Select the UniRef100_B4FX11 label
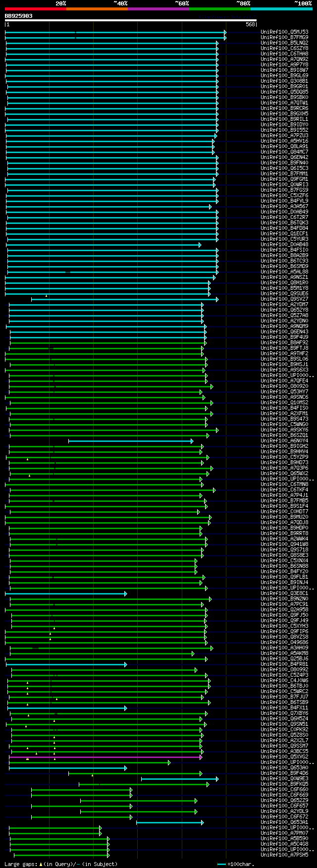This screenshot has width=317, height=868. (284, 708)
